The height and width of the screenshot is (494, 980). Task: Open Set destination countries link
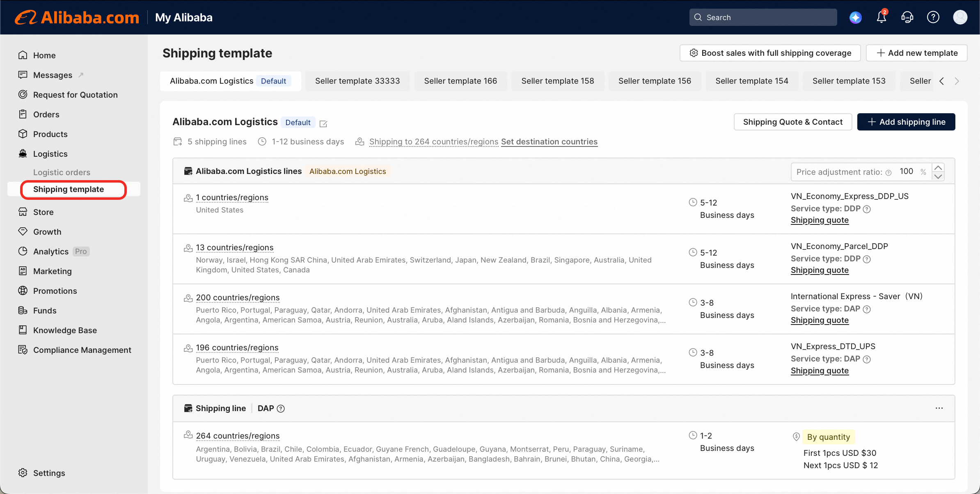tap(549, 142)
